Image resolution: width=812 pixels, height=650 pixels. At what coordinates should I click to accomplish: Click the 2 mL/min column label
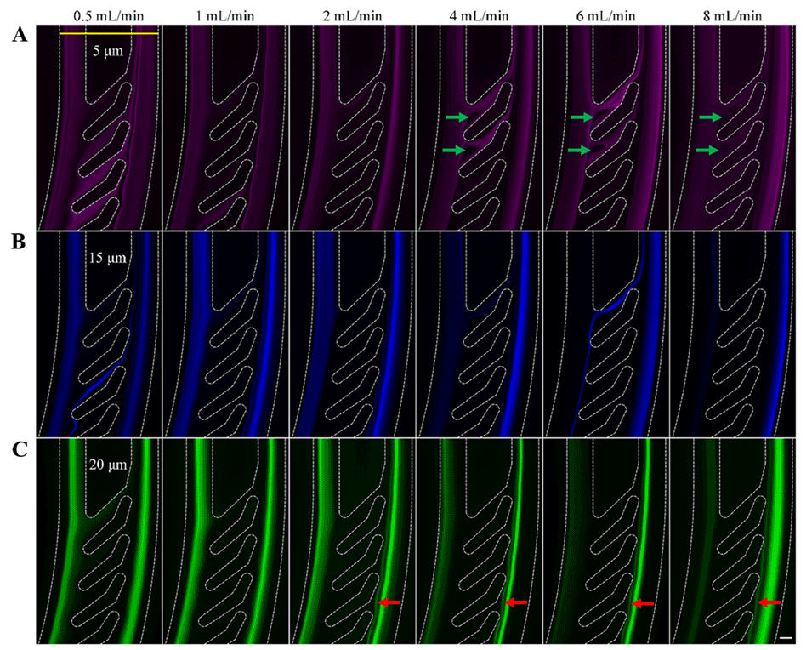352,15
